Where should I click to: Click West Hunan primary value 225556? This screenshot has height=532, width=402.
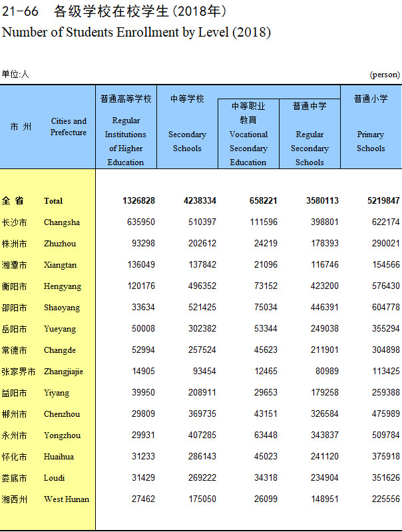(x=386, y=499)
